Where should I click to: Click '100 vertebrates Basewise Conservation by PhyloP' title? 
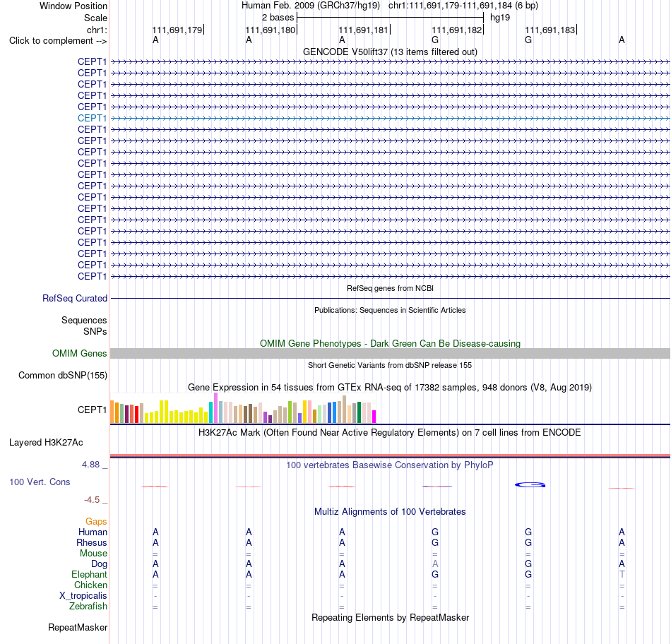point(390,465)
